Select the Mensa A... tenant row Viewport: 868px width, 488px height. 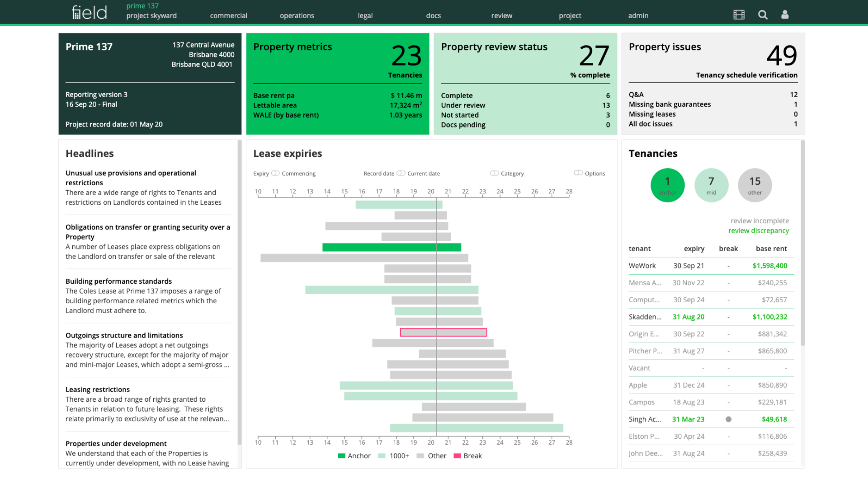(x=711, y=283)
